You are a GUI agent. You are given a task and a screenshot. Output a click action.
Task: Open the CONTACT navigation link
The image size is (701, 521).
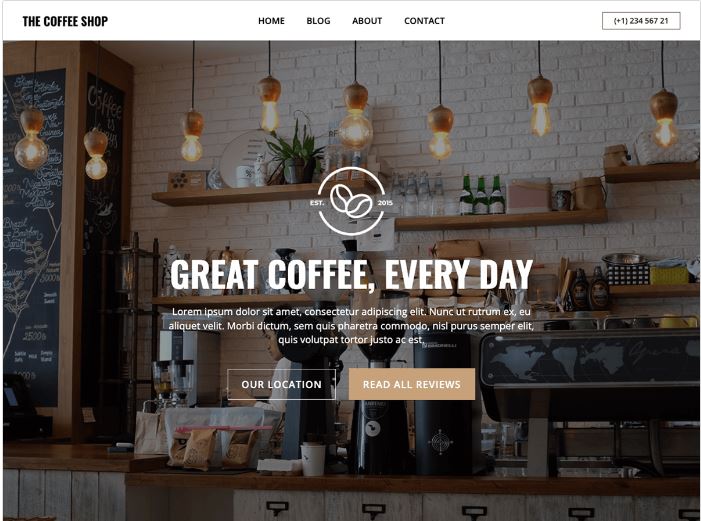pyautogui.click(x=424, y=21)
